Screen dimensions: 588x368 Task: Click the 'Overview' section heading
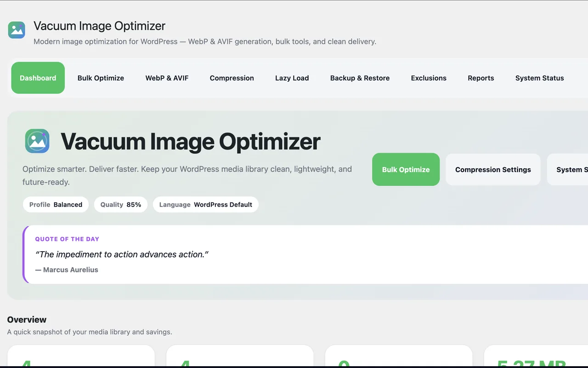click(27, 320)
